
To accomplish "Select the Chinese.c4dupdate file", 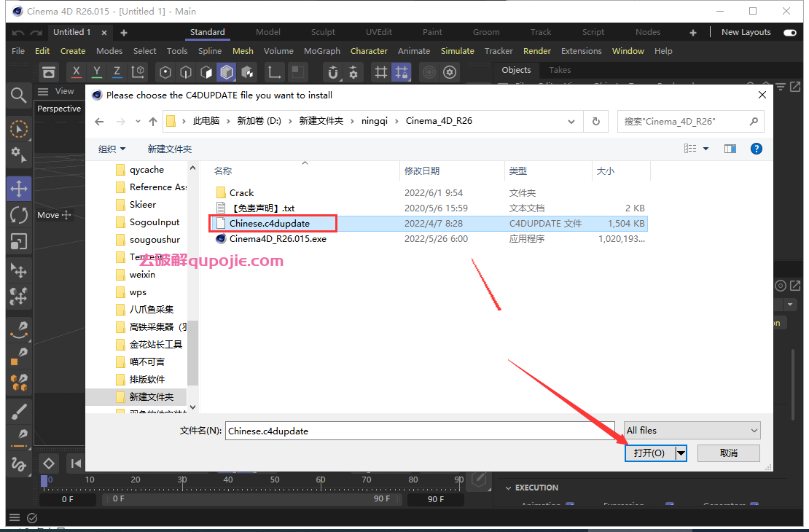I will [x=270, y=224].
